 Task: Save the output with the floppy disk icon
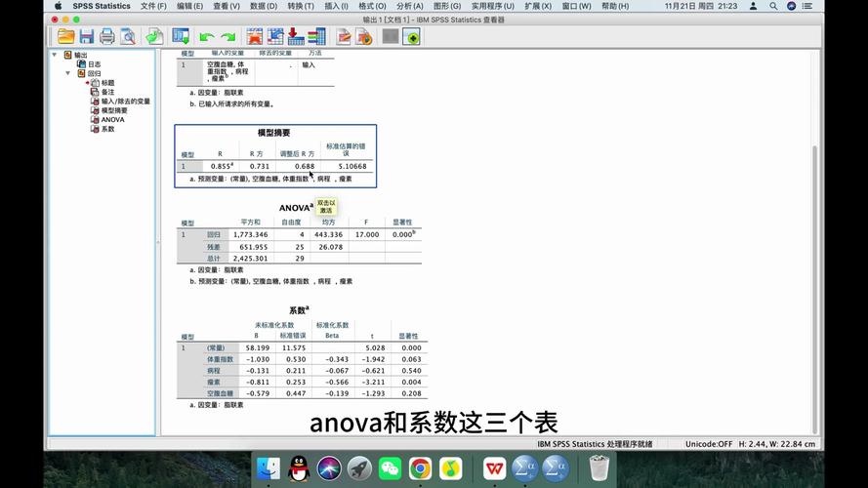(86, 36)
